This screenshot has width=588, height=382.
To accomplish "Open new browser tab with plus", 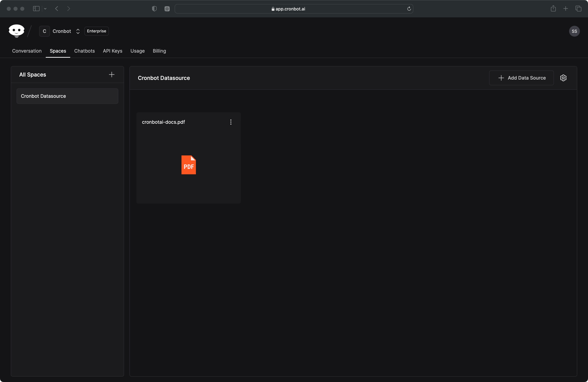I will 566,9.
